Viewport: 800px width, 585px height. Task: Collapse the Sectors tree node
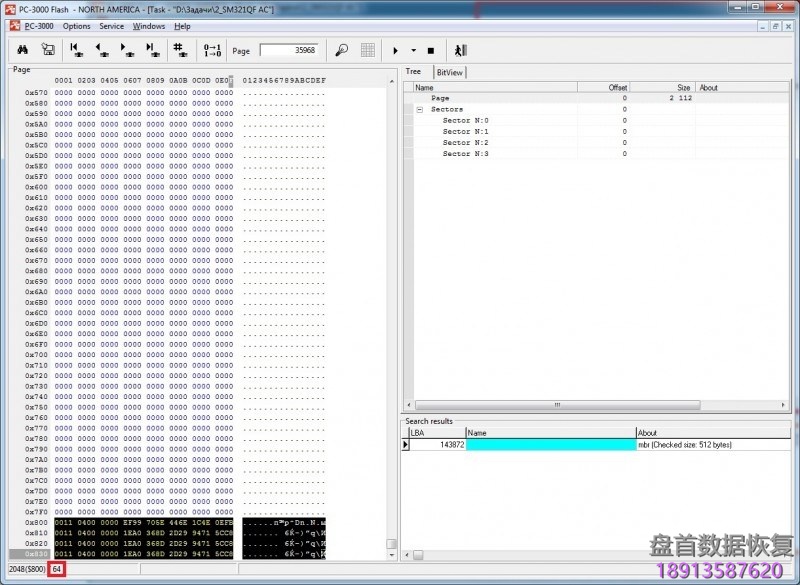point(421,109)
